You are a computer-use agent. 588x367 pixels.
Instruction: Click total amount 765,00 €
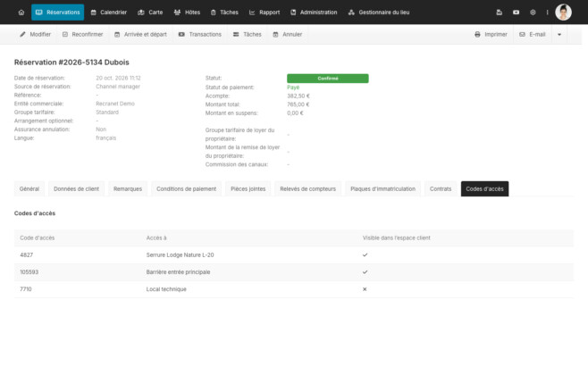tap(298, 104)
